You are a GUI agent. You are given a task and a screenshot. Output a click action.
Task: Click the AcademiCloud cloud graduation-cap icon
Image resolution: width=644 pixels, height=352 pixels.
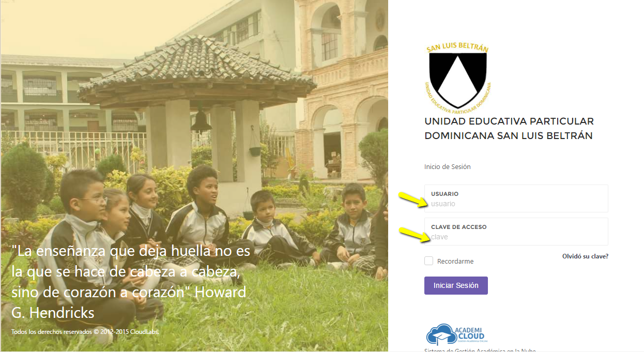(442, 334)
